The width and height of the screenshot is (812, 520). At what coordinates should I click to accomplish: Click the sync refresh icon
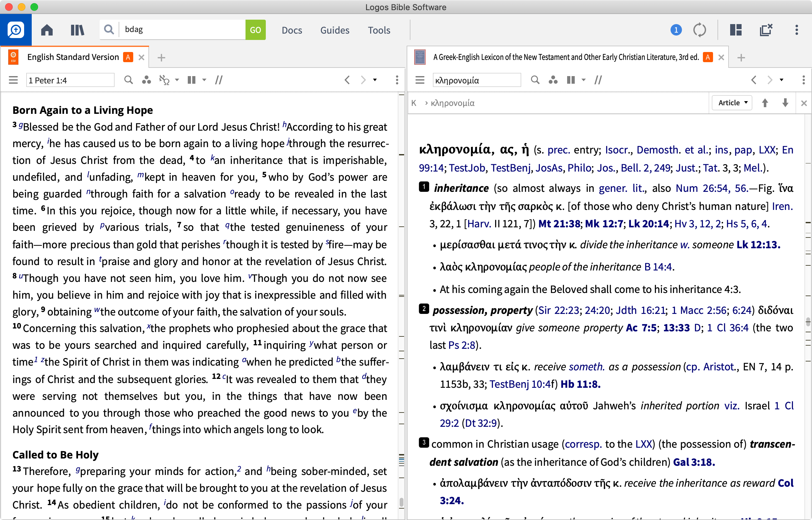[x=699, y=30]
